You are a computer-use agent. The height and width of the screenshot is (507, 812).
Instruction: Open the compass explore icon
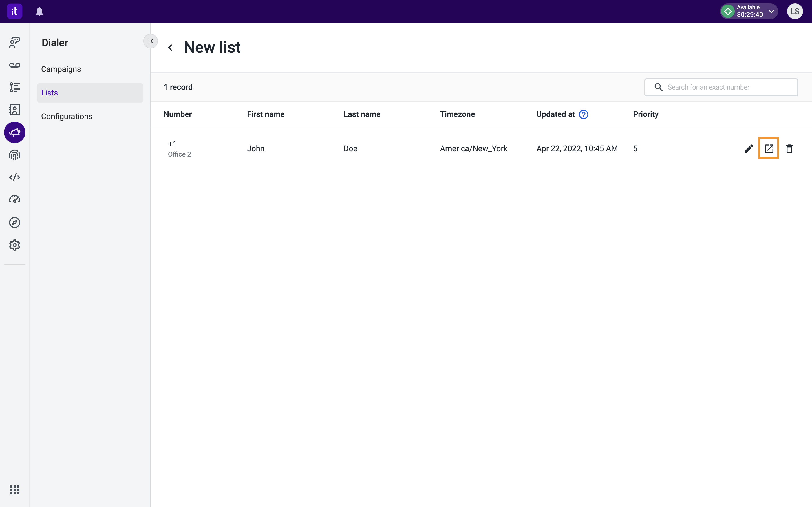pos(14,222)
